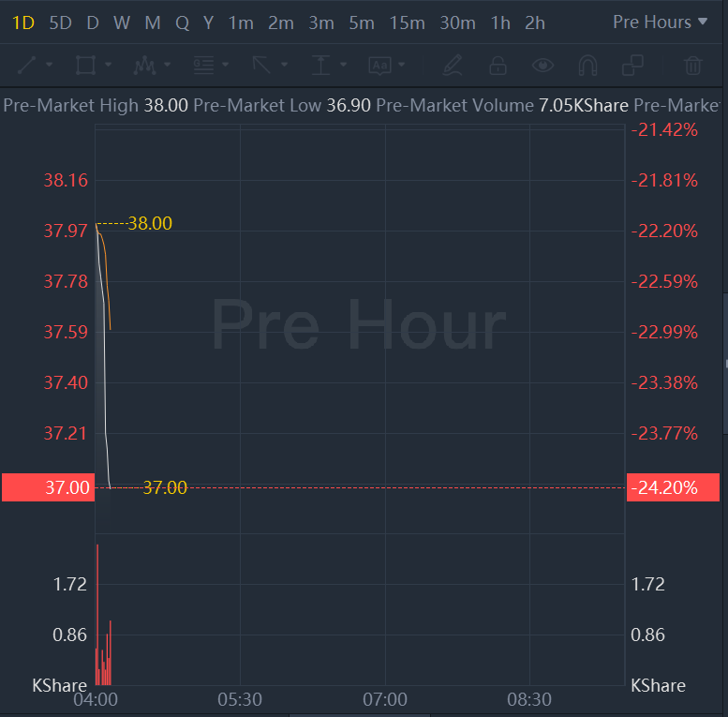The image size is (728, 717).
Task: Click the 2h interval button
Action: [535, 22]
